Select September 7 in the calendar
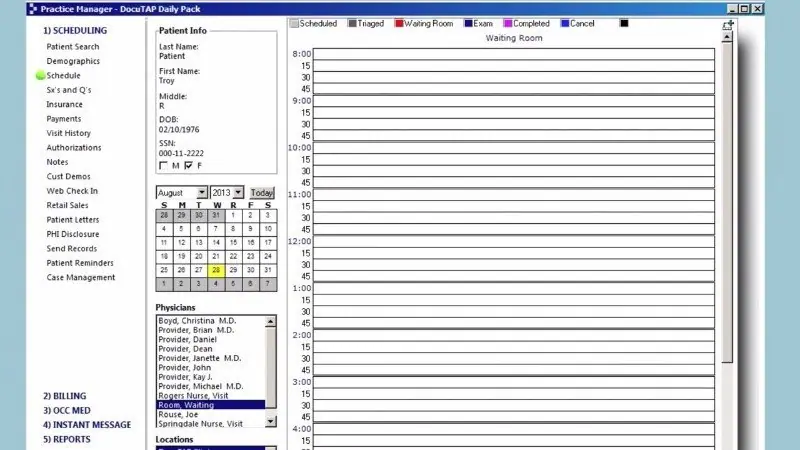Image resolution: width=800 pixels, height=450 pixels. 267,284
